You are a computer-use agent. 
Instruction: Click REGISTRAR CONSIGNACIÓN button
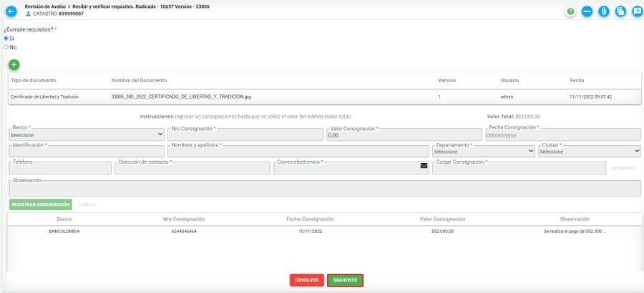(41, 204)
